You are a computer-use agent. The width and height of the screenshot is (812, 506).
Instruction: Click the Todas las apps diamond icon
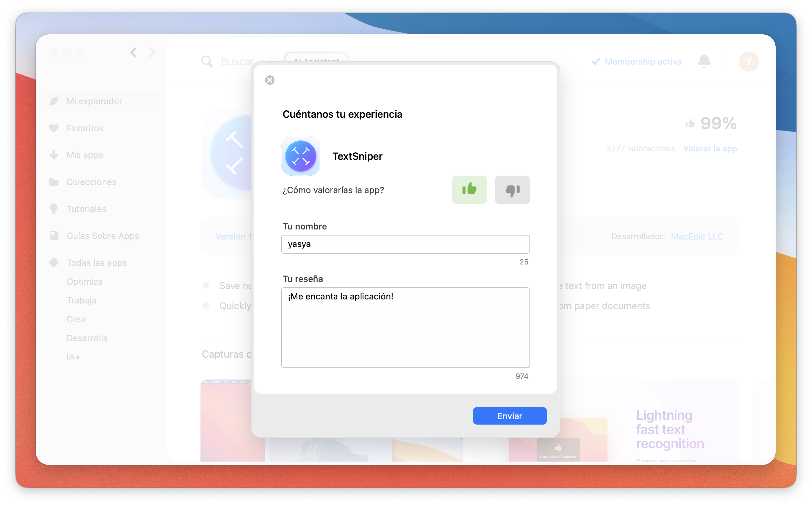(54, 262)
